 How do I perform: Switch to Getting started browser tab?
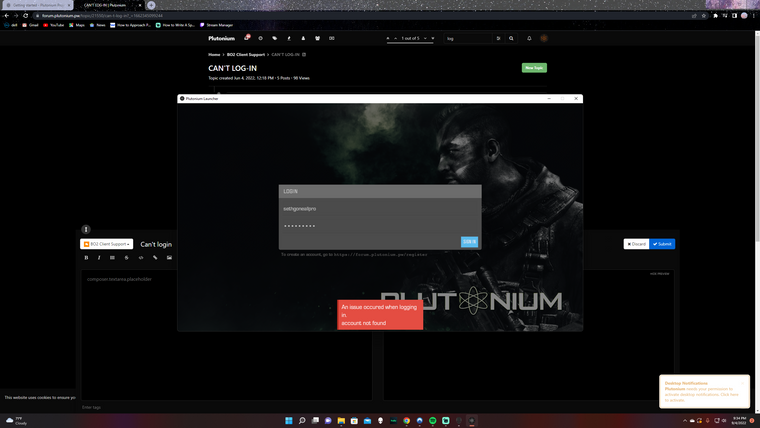coord(38,5)
